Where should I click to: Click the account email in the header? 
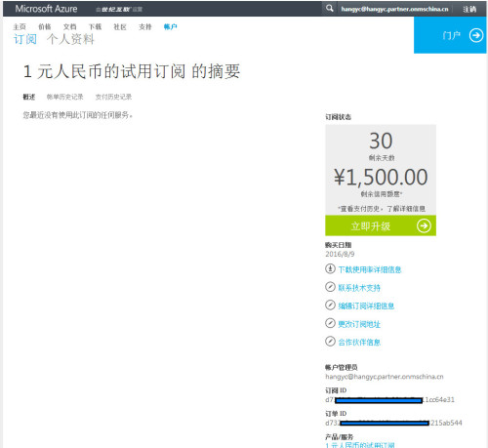pos(394,9)
